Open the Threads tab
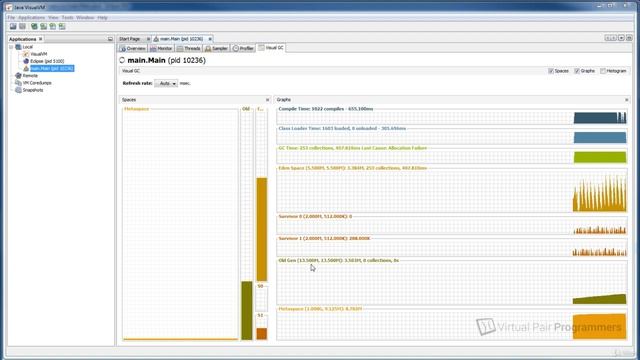 (x=189, y=48)
